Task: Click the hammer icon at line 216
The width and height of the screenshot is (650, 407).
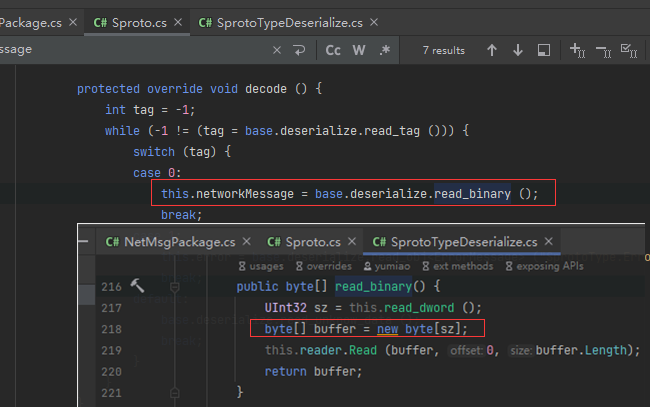Action: 138,286
